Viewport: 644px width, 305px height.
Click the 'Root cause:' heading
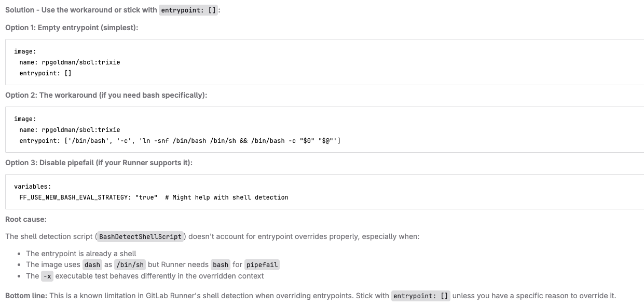click(26, 219)
